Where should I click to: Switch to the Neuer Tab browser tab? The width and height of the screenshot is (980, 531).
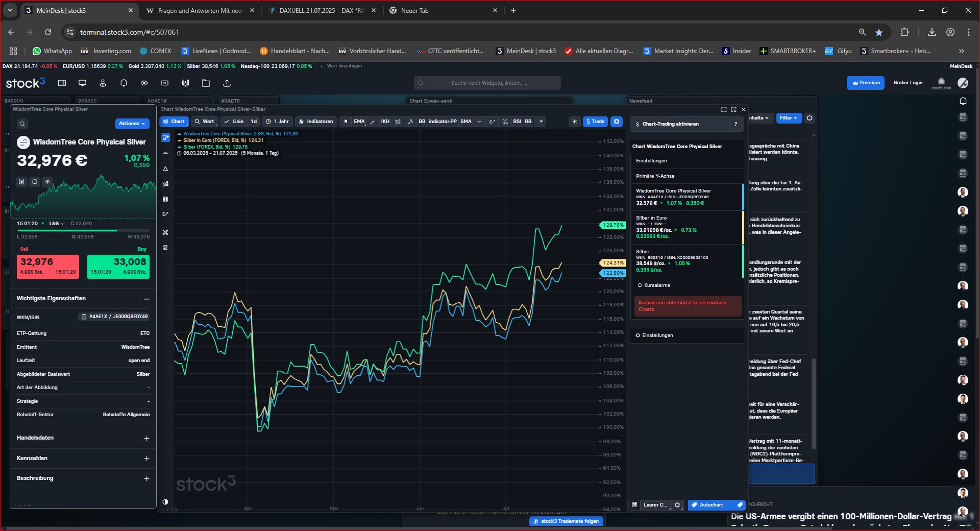coord(443,10)
